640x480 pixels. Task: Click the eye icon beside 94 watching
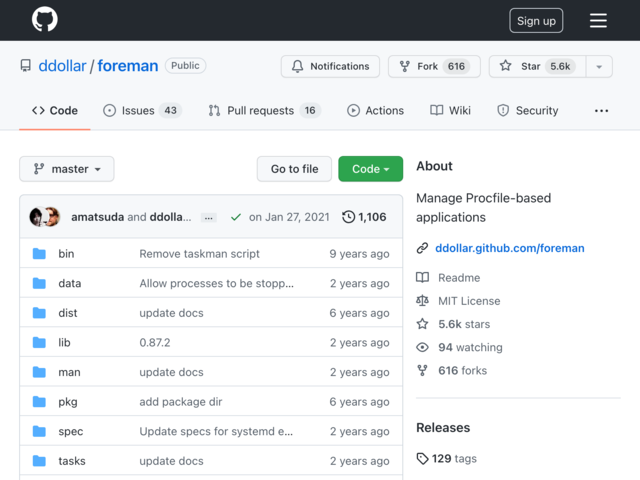[422, 347]
